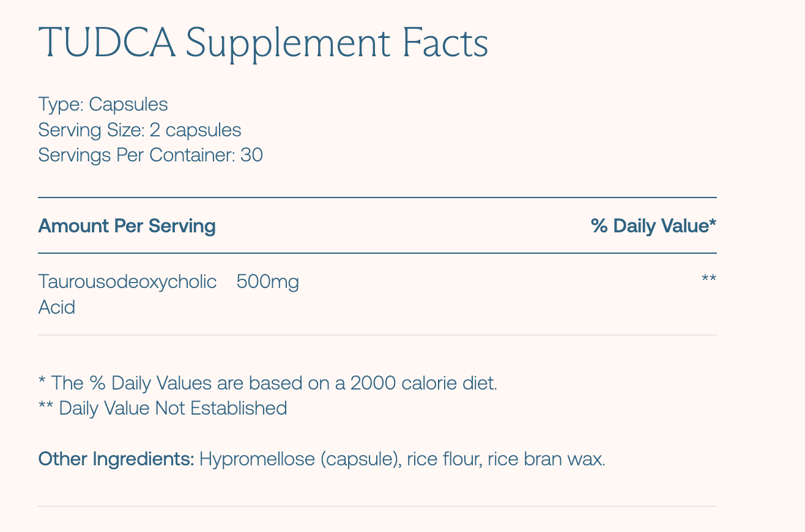Click the Serving Size: 2 capsules text
This screenshot has width=805, height=532.
tap(139, 130)
